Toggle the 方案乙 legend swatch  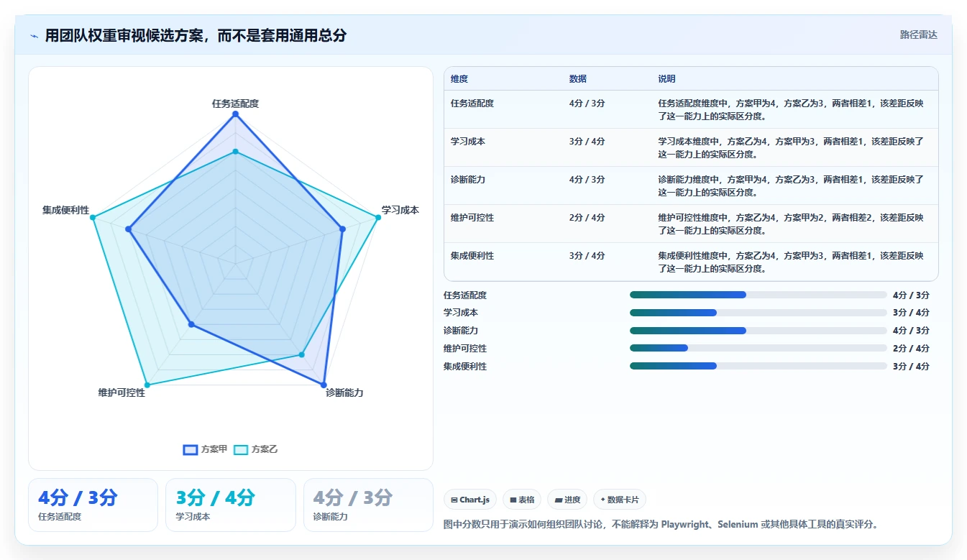241,449
